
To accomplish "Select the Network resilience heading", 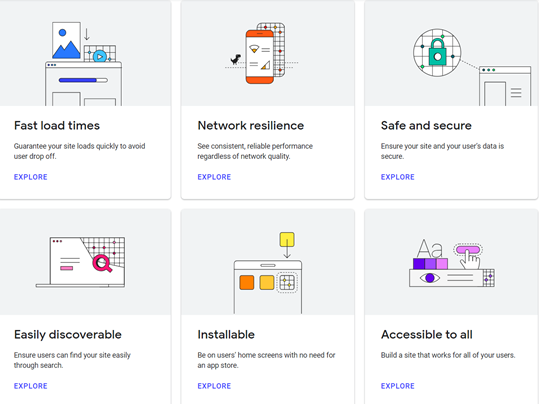I will [x=251, y=126].
